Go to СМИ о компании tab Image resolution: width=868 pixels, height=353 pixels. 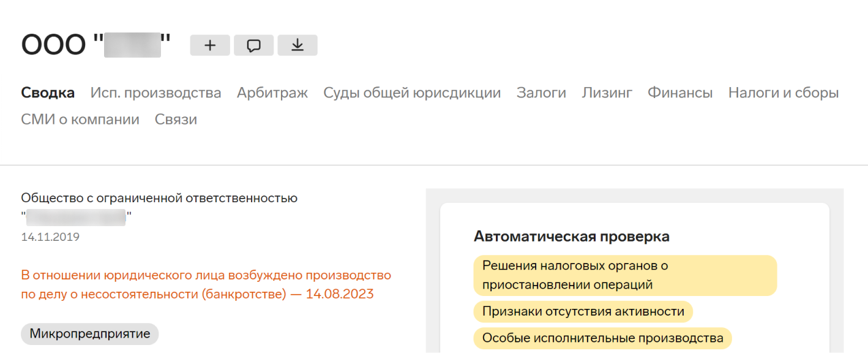[x=80, y=120]
